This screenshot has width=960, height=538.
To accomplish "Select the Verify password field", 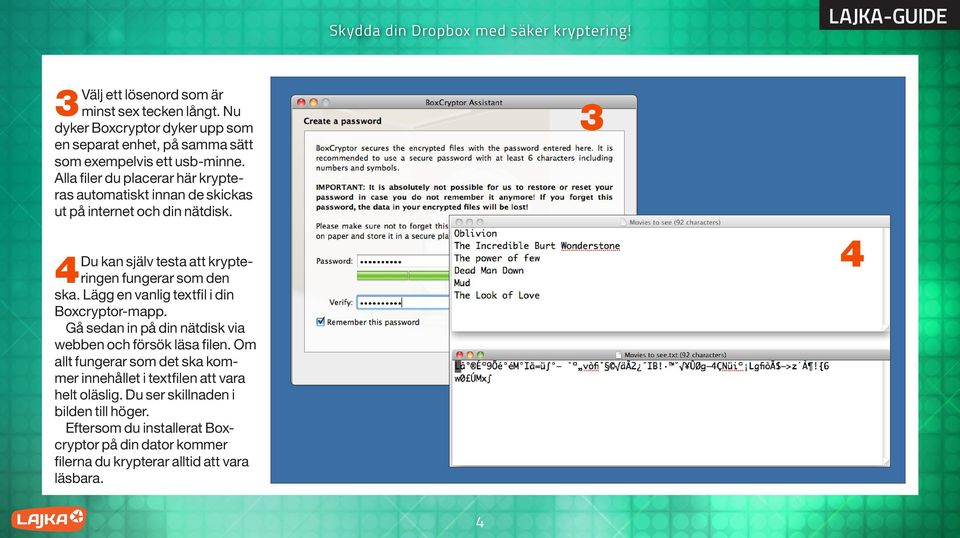I will coord(403,302).
